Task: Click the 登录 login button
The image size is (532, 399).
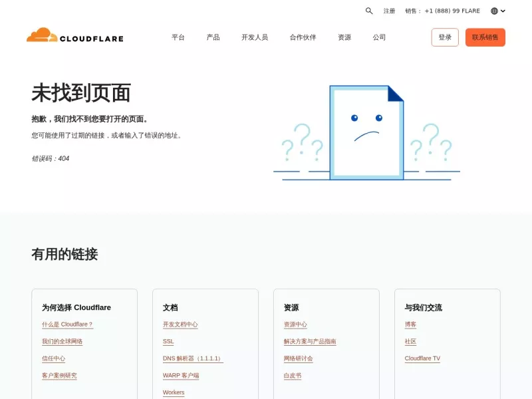Action: point(445,37)
